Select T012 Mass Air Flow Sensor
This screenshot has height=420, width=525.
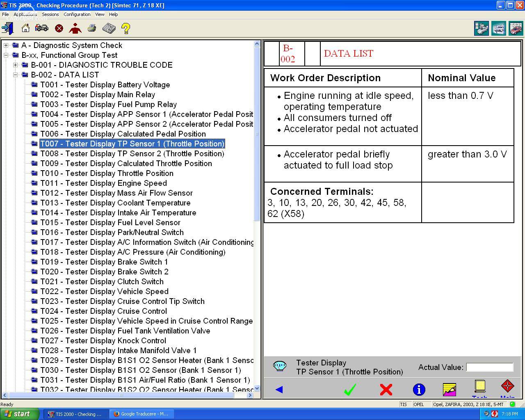click(x=116, y=193)
